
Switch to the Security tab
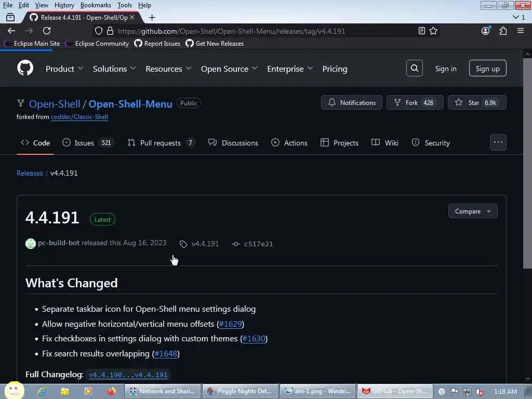pyautogui.click(x=431, y=143)
